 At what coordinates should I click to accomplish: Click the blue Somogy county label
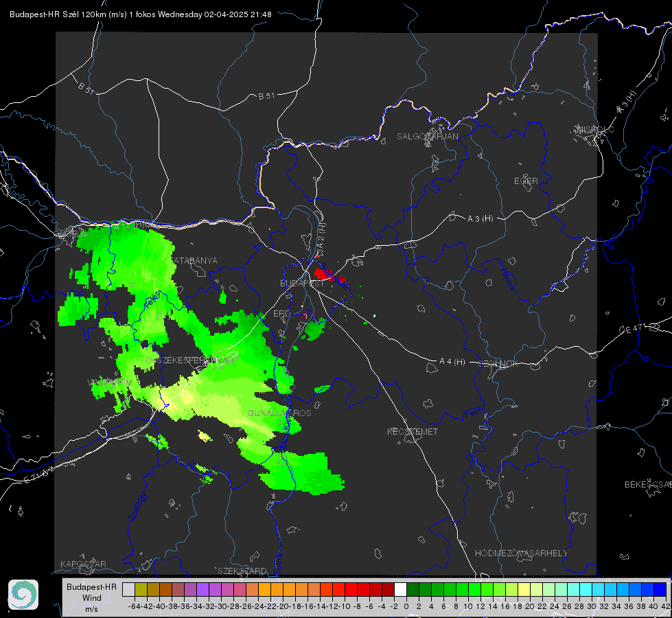click(137, 507)
